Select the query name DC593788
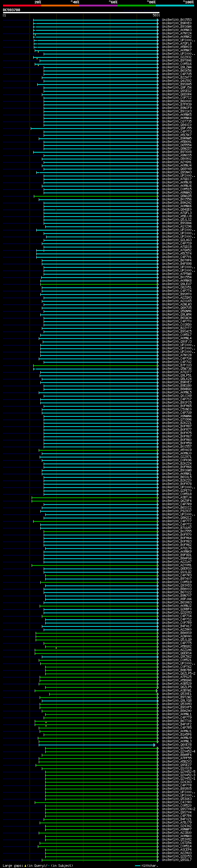Image resolution: width=197 pixels, height=868 pixels. click(11, 10)
